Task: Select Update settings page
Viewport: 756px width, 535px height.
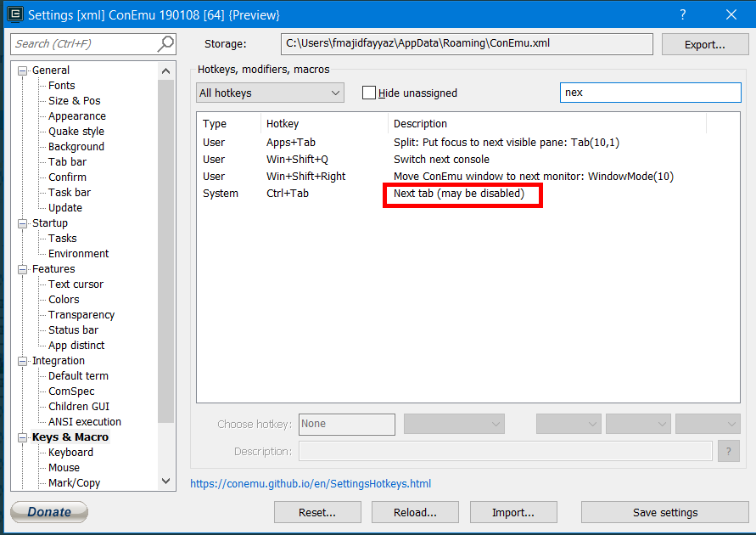Action: [65, 208]
